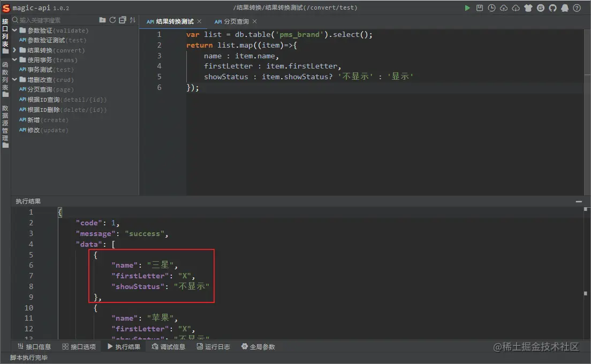Image resolution: width=591 pixels, height=364 pixels.
Task: Click the QQ penguin icon
Action: coord(565,8)
